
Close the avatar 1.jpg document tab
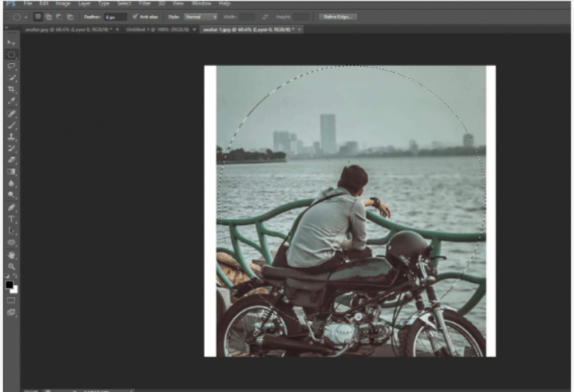[300, 29]
